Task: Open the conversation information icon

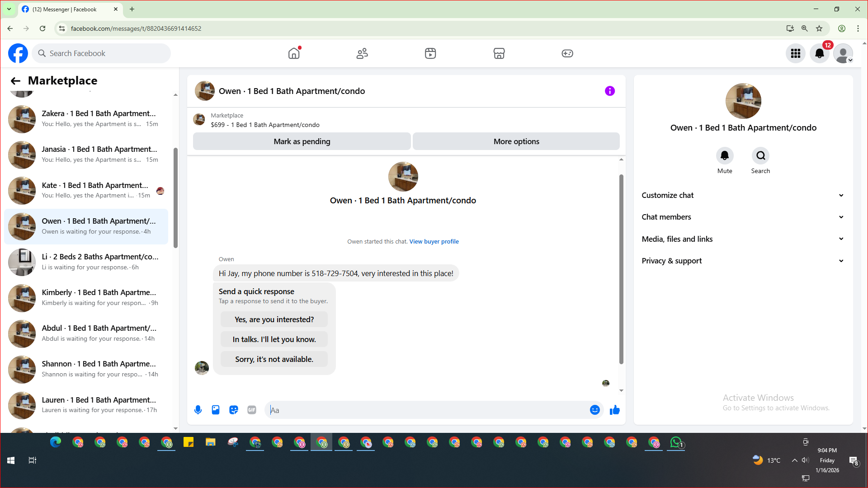Action: (x=609, y=91)
